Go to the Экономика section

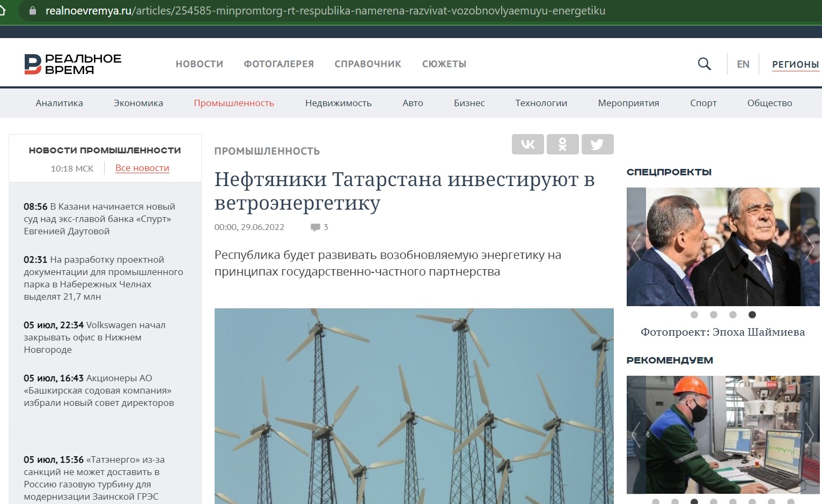[138, 103]
